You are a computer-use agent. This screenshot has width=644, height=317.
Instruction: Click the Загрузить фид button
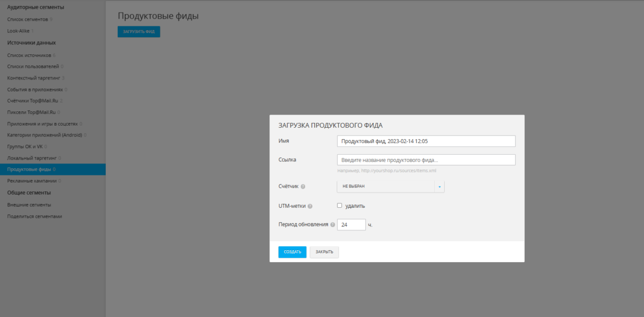[139, 32]
